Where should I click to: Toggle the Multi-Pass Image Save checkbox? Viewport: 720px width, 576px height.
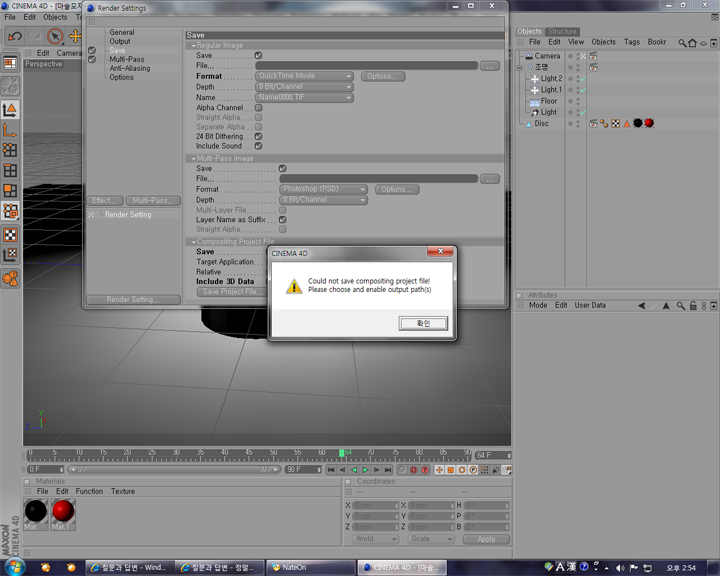coord(283,169)
